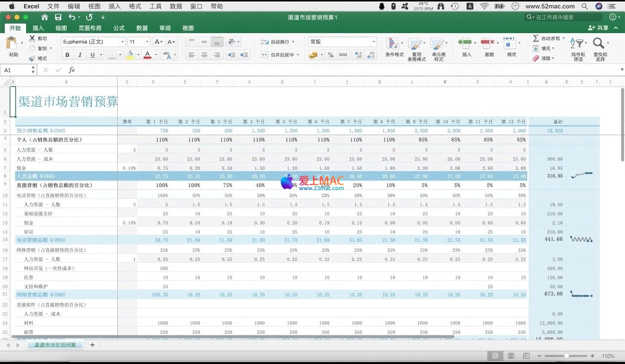Switch to the Formulas (公式) ribbon tab
This screenshot has height=364, width=625.
[119, 28]
